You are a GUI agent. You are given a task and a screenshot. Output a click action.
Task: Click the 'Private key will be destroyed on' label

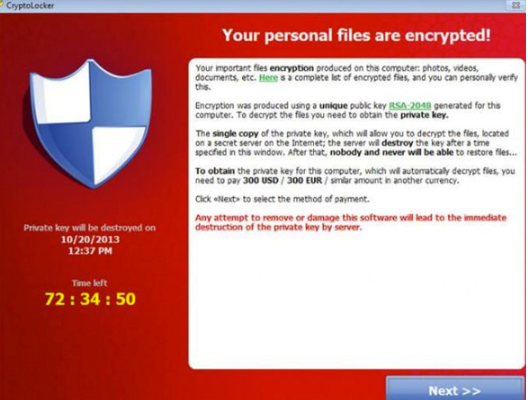[90, 228]
